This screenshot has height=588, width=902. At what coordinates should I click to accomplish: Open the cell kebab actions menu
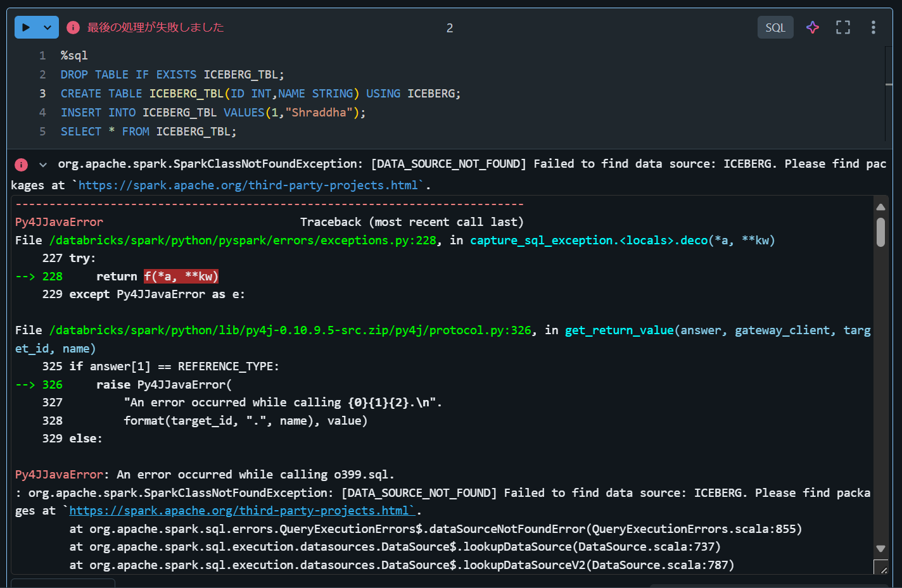coord(873,27)
